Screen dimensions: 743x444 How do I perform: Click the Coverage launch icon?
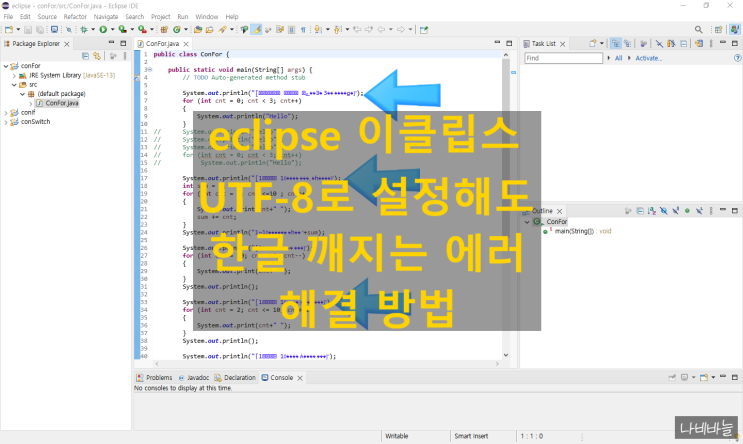[123, 29]
